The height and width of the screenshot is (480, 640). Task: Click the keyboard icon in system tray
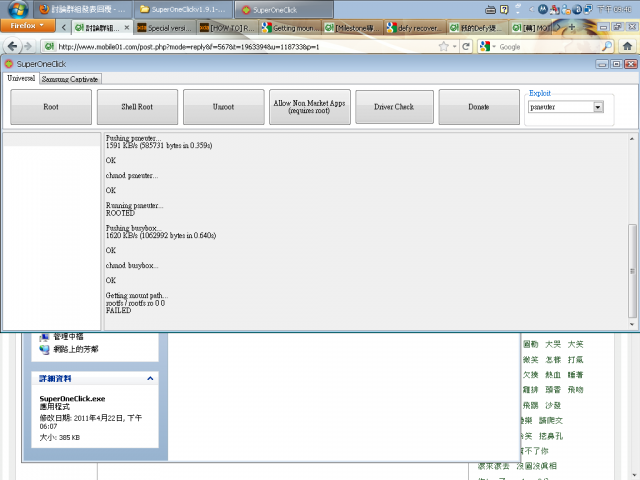(x=491, y=10)
